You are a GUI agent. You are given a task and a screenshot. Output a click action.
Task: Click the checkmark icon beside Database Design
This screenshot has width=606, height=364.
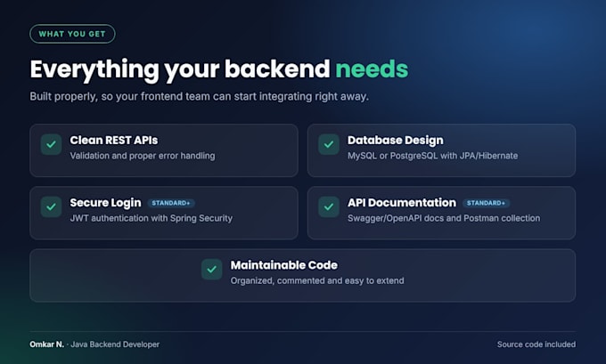tap(329, 144)
